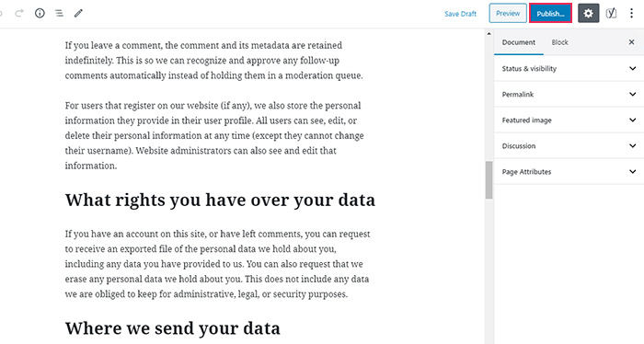Click the Preview button
The height and width of the screenshot is (344, 644).
(x=508, y=13)
